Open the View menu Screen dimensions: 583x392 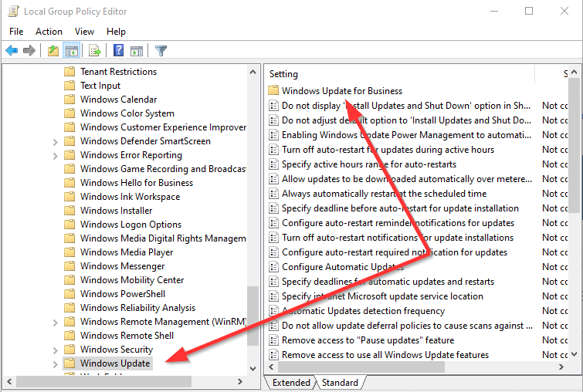pyautogui.click(x=84, y=32)
